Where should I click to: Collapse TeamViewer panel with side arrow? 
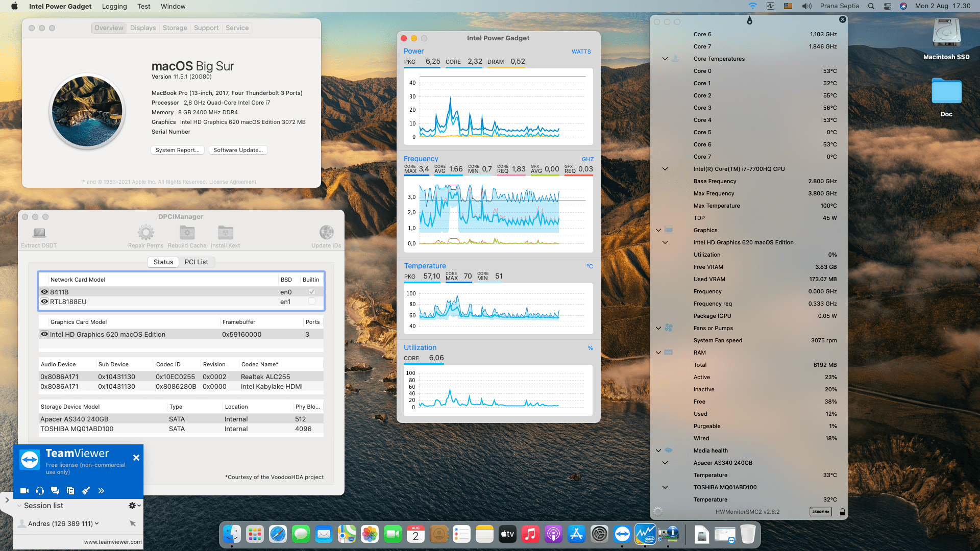pos(7,500)
